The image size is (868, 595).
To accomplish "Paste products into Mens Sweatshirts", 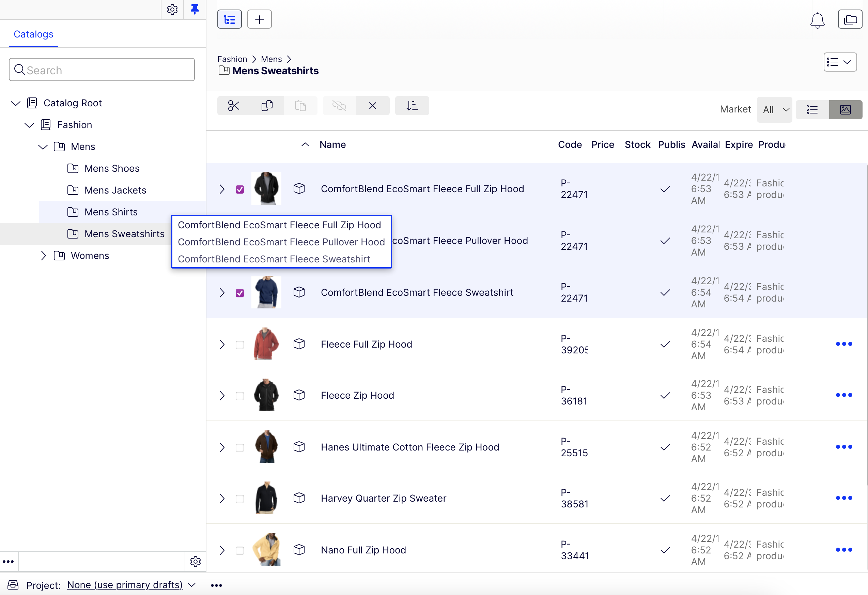I will tap(301, 106).
